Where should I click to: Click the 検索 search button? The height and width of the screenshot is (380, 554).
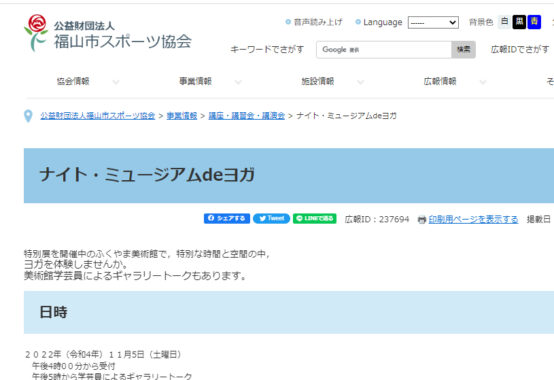click(463, 49)
